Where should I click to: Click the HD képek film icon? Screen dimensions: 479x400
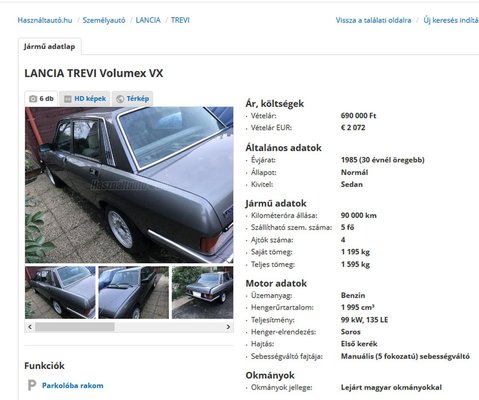tap(68, 99)
